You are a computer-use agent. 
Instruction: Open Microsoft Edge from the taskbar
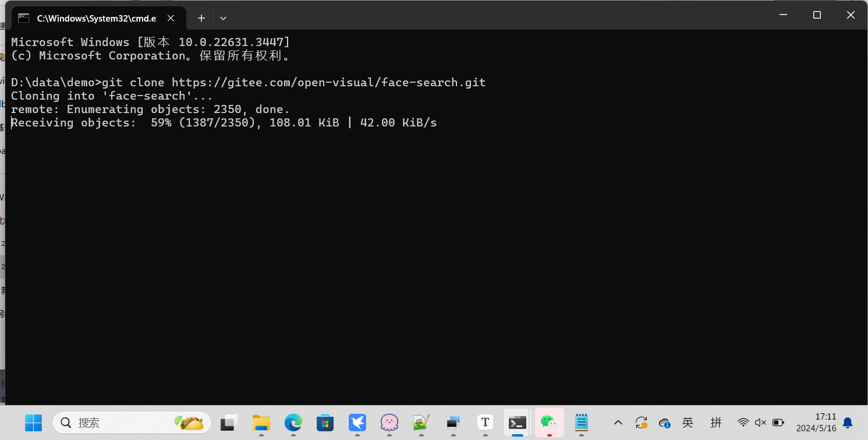point(293,423)
